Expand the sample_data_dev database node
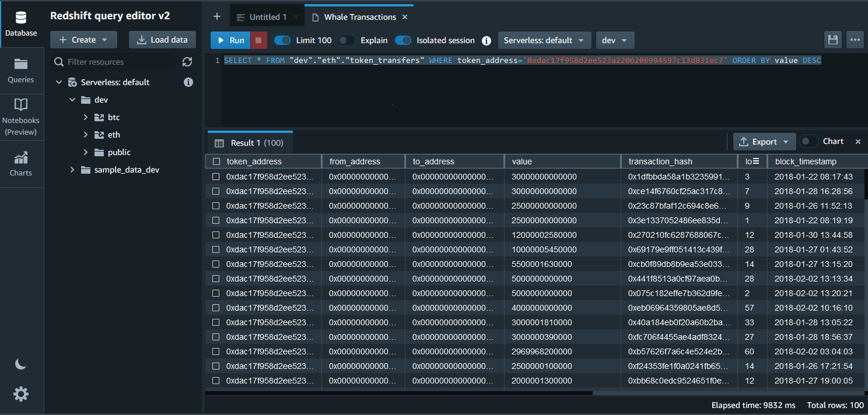 tap(72, 170)
